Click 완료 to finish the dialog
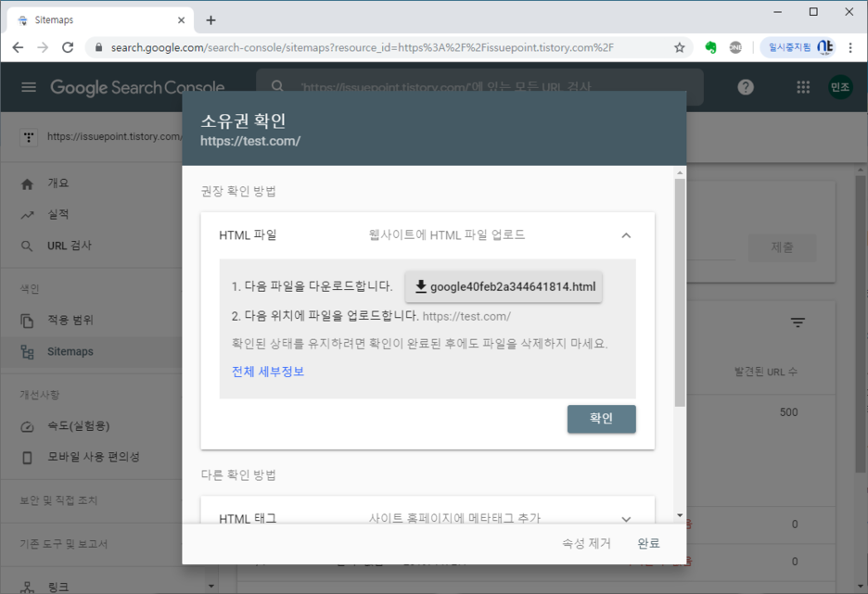Image resolution: width=868 pixels, height=594 pixels. [x=648, y=544]
